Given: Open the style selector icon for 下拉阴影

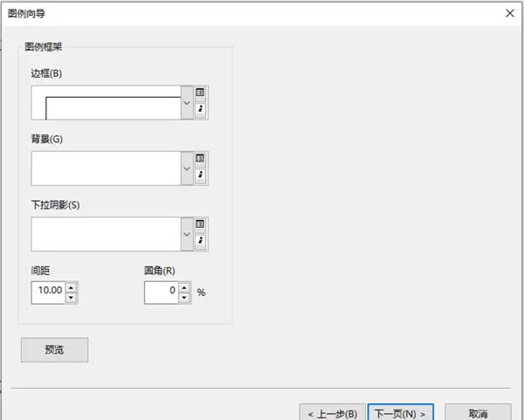Looking at the screenshot, I should point(200,224).
